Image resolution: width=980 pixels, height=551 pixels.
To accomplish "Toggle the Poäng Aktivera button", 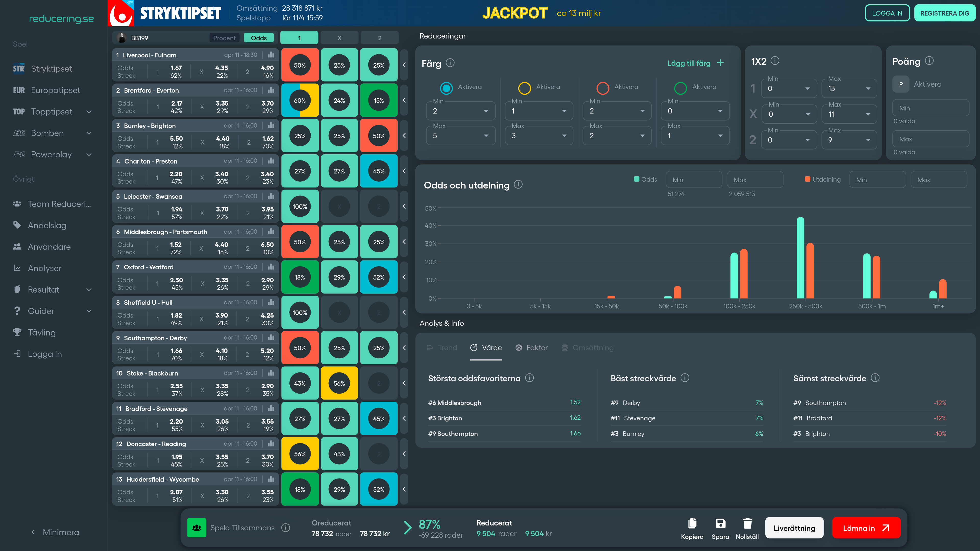I will pyautogui.click(x=900, y=84).
